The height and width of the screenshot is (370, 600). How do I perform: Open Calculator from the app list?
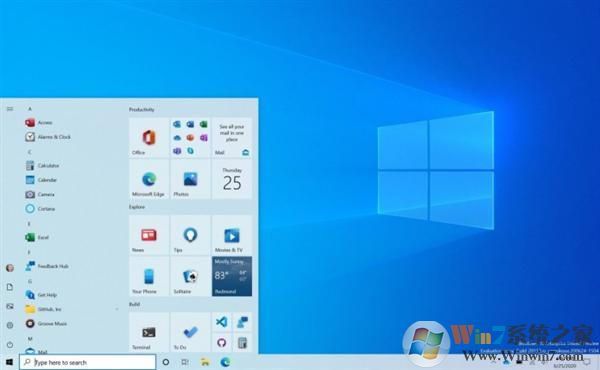(73, 166)
